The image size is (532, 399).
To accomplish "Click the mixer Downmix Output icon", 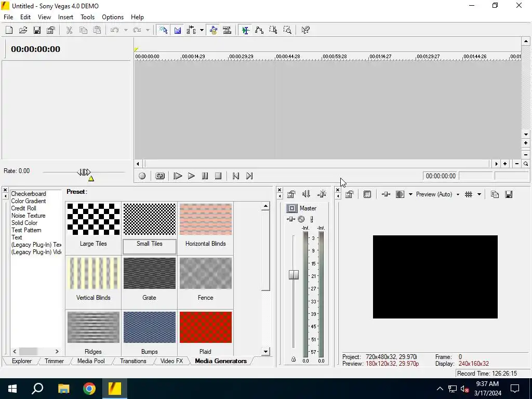I will coord(306,194).
